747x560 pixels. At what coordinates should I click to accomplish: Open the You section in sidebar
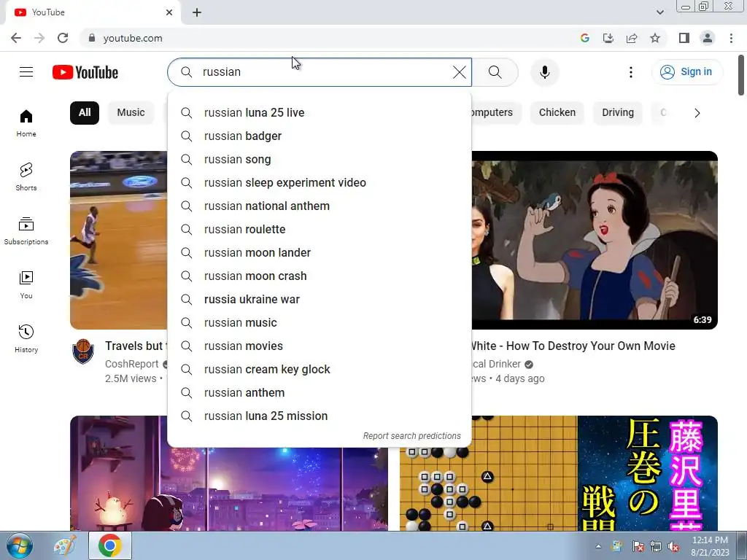tap(26, 285)
